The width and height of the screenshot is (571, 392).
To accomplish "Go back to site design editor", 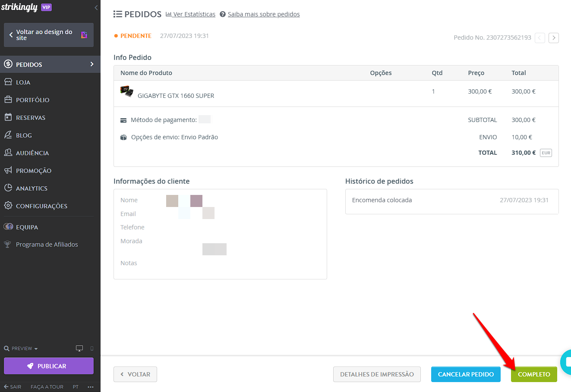I will click(49, 35).
